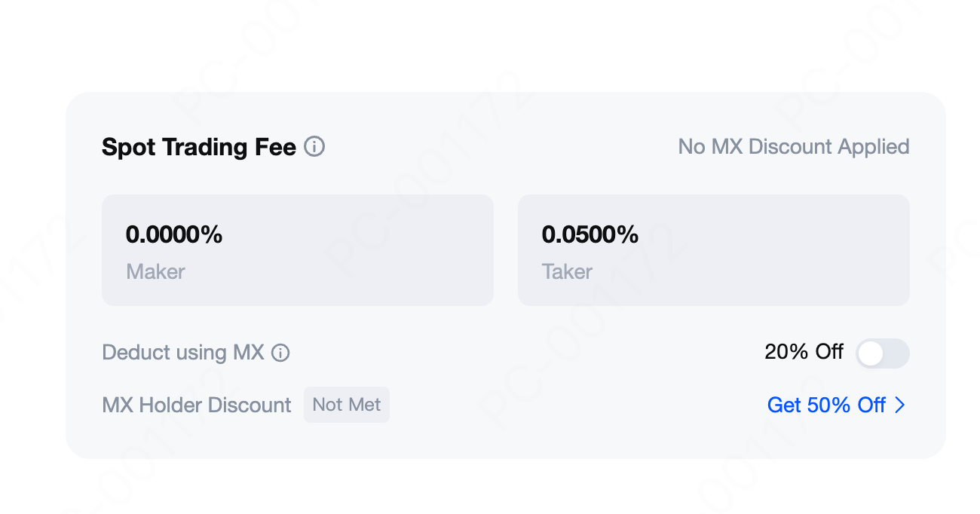Click the Taker caption text

pos(567,271)
